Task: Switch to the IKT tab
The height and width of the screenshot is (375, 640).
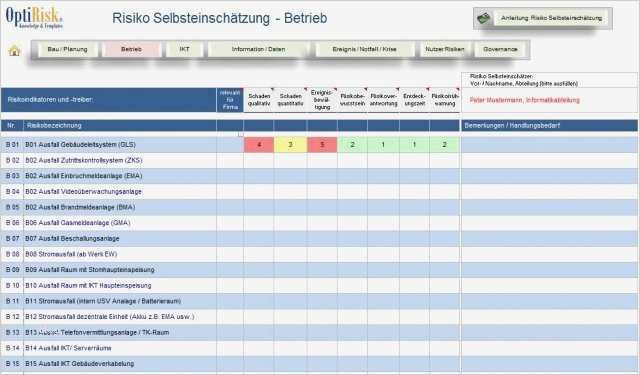Action: 184,49
